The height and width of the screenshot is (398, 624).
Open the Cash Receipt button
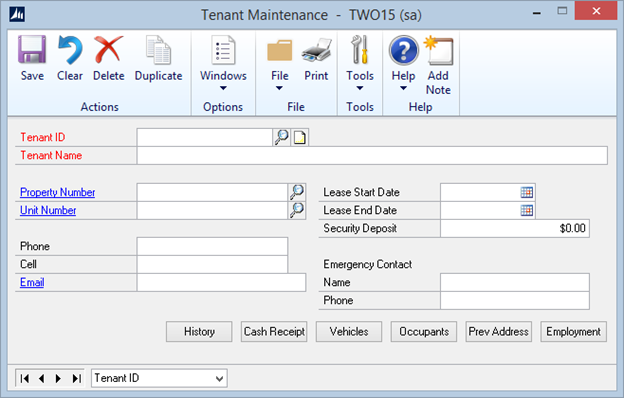pos(274,332)
